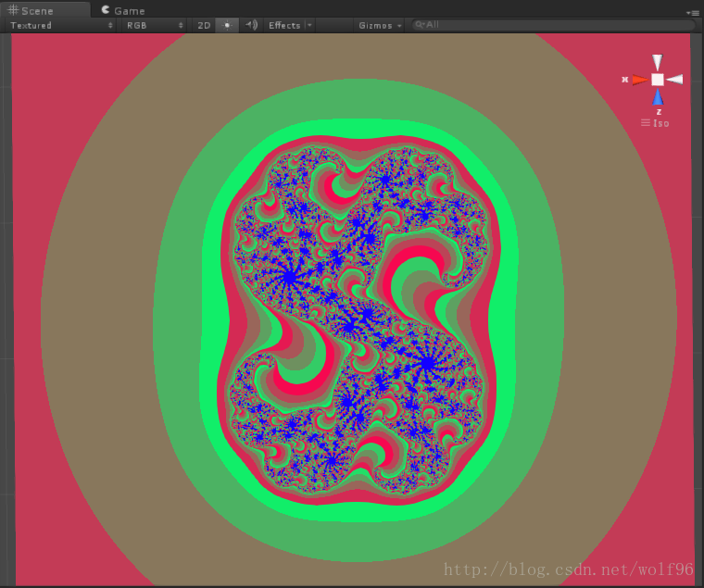Click the red X axis gizmo cone
Viewport: 704px width, 588px height.
(640, 80)
